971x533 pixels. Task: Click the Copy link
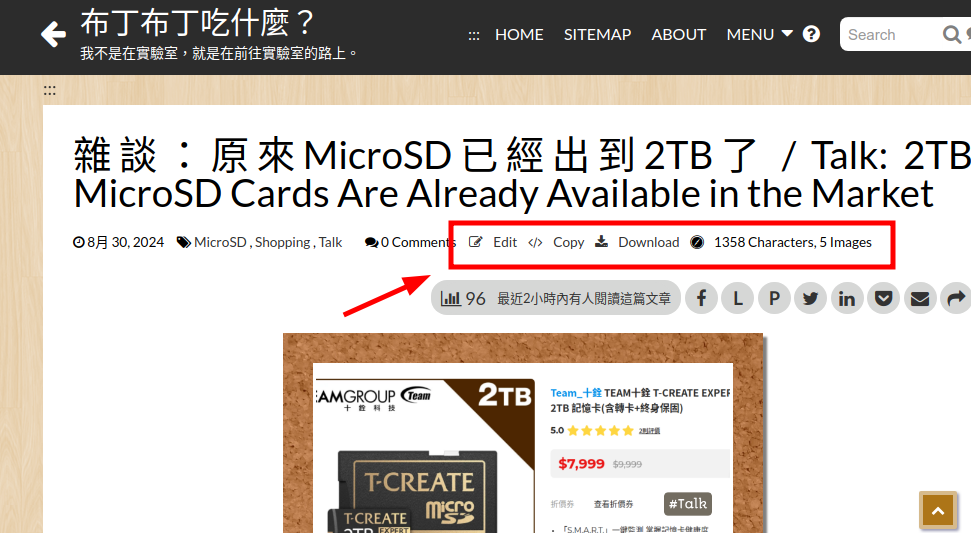click(568, 242)
